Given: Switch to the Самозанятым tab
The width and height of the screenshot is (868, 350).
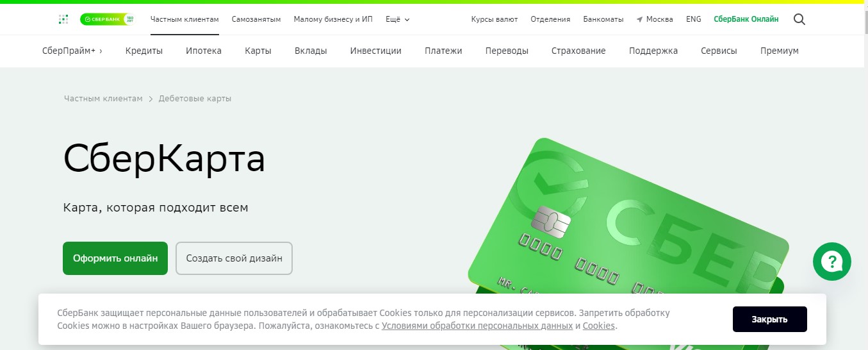Looking at the screenshot, I should point(256,19).
